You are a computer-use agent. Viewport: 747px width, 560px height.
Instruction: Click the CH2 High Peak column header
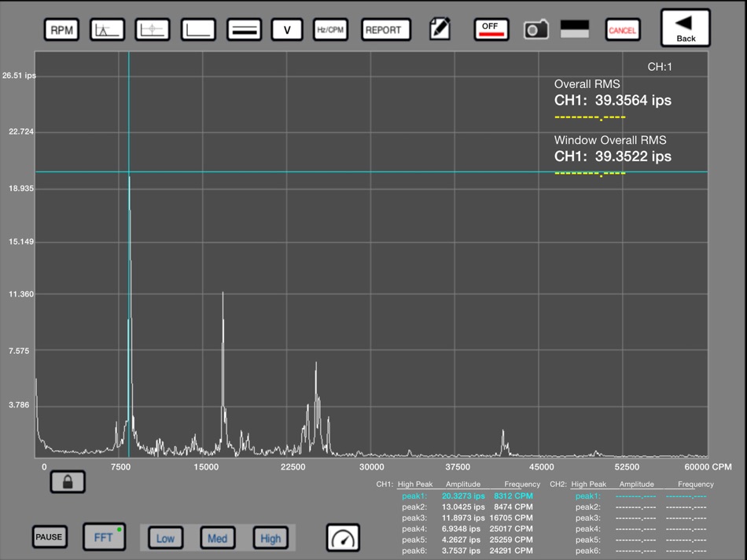coord(588,484)
